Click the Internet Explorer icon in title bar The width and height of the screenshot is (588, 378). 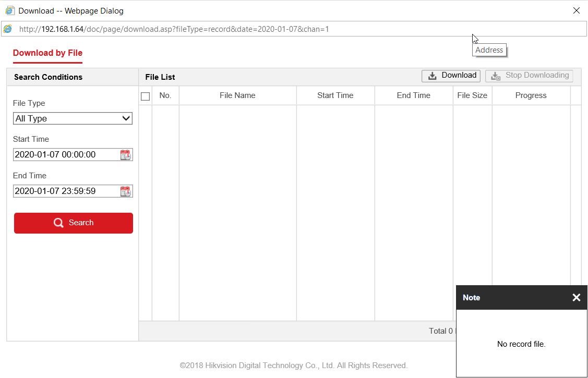[9, 10]
